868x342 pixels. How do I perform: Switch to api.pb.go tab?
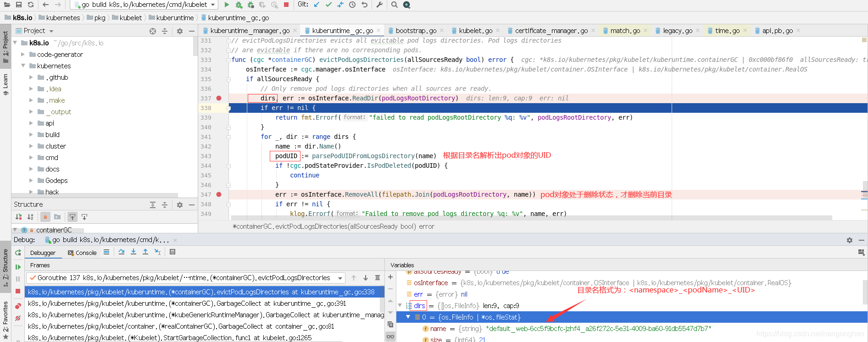coord(777,31)
